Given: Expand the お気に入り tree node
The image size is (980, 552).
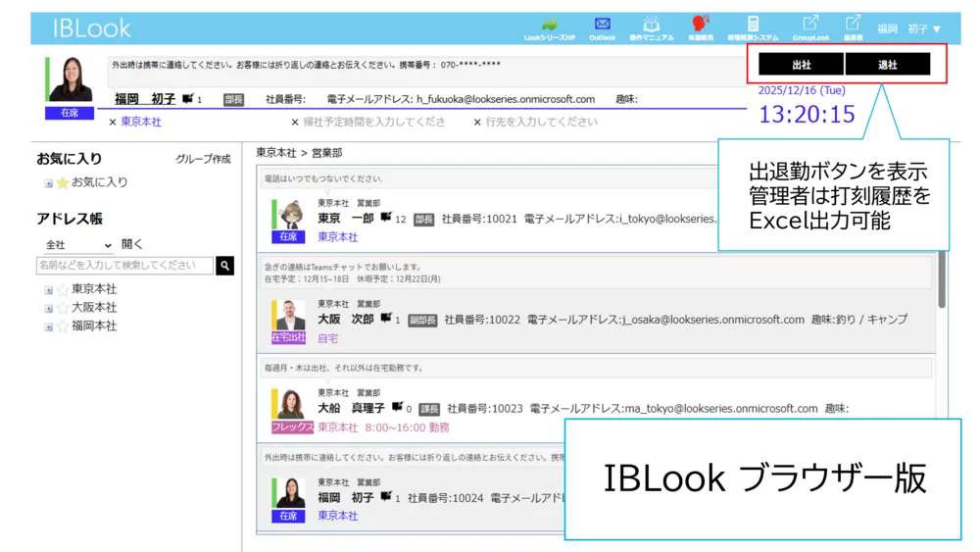Looking at the screenshot, I should tap(48, 183).
